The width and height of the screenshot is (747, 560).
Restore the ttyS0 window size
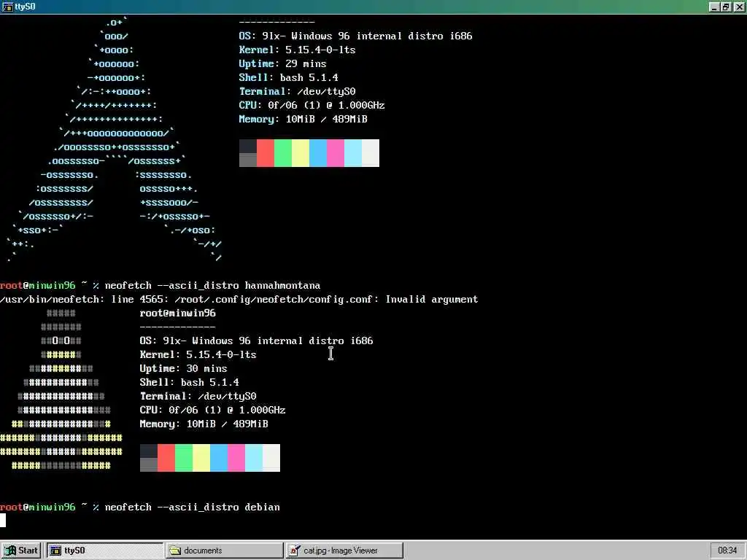pos(726,7)
